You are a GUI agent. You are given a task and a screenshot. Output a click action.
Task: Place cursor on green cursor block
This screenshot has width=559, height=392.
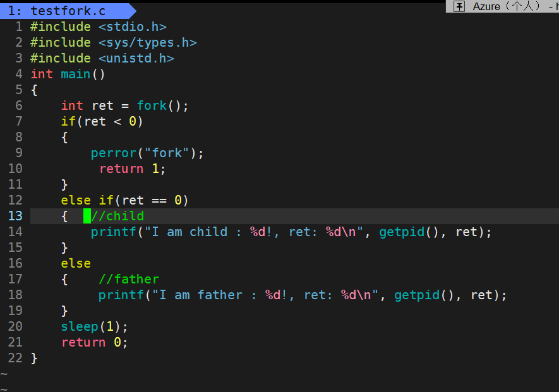click(x=87, y=216)
